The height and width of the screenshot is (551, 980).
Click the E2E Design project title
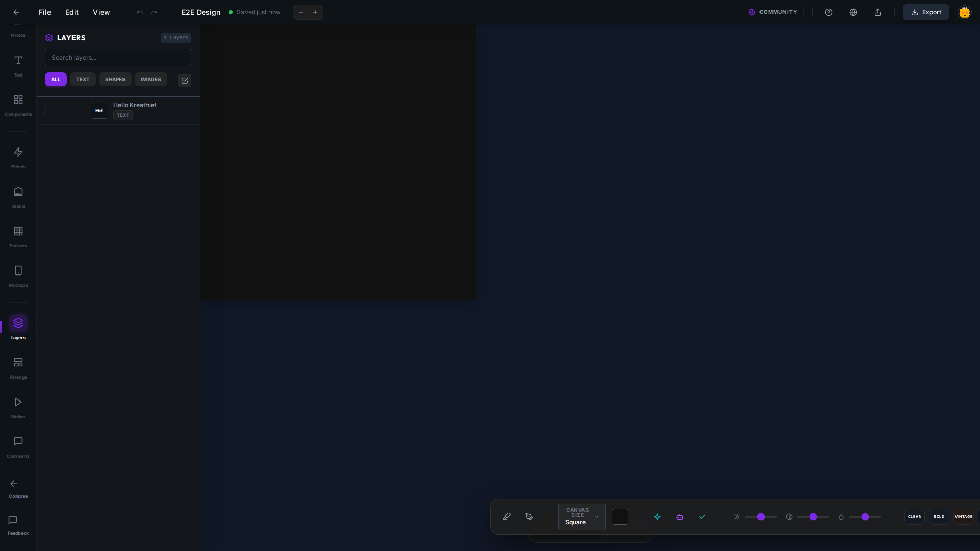pos(201,12)
